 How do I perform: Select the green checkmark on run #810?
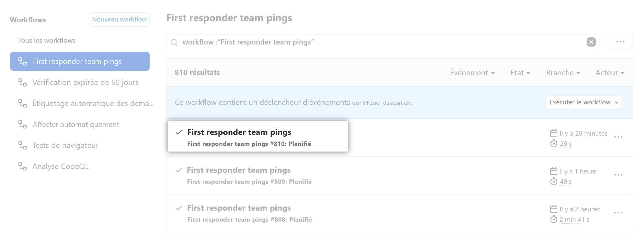(179, 132)
